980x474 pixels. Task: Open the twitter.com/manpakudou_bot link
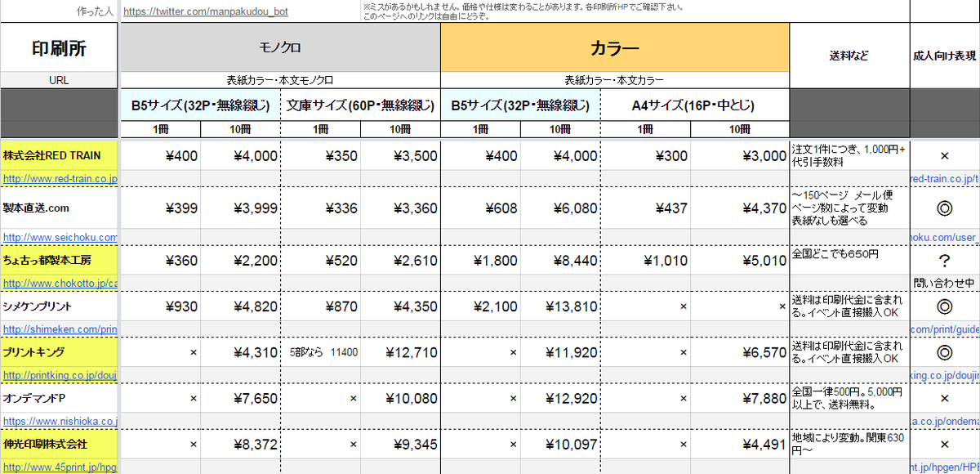coord(206,12)
